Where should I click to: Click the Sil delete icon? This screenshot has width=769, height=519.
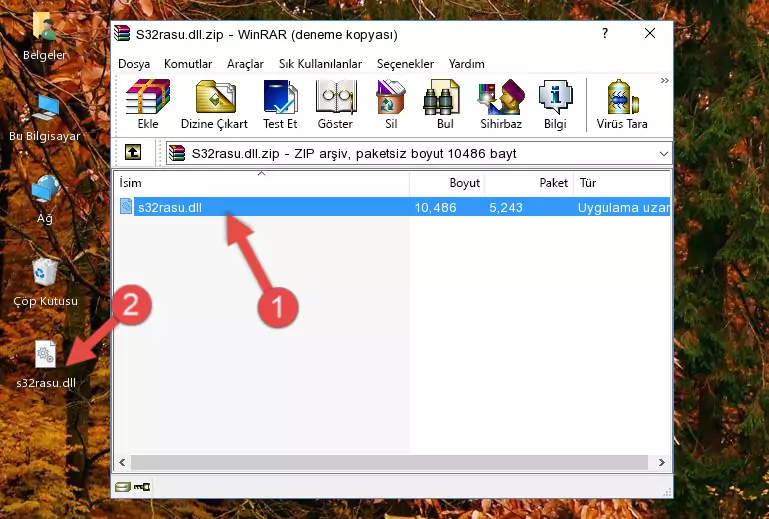[x=391, y=104]
